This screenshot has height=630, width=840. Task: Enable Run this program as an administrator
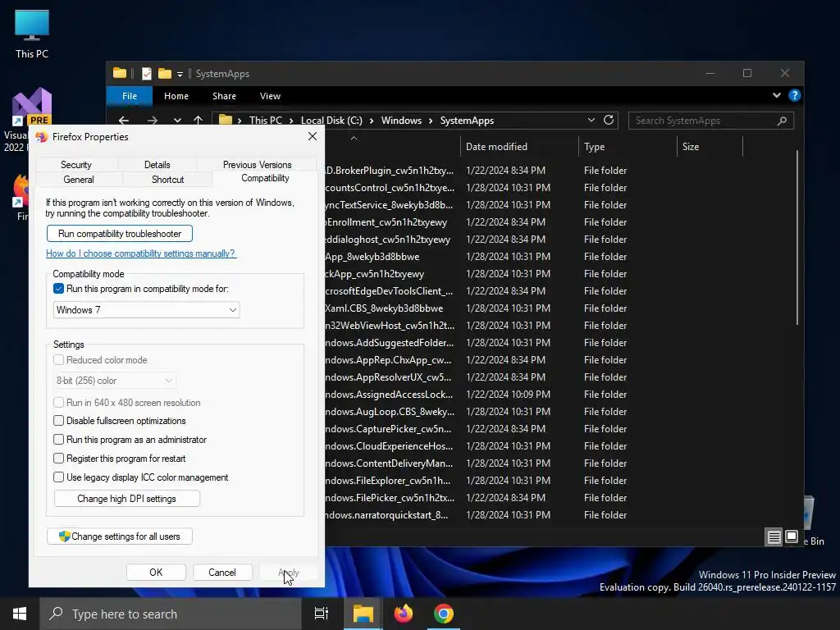coord(58,440)
